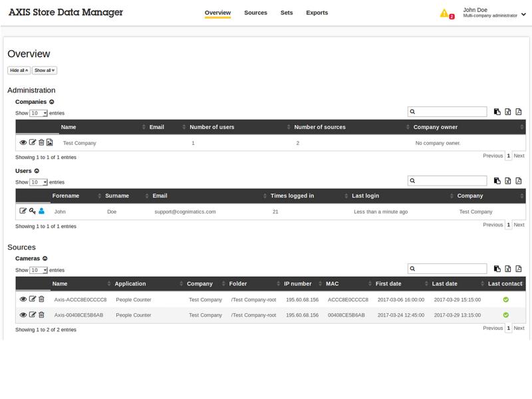The width and height of the screenshot is (532, 399).
Task: Edit user John Doe
Action: pyautogui.click(x=23, y=211)
